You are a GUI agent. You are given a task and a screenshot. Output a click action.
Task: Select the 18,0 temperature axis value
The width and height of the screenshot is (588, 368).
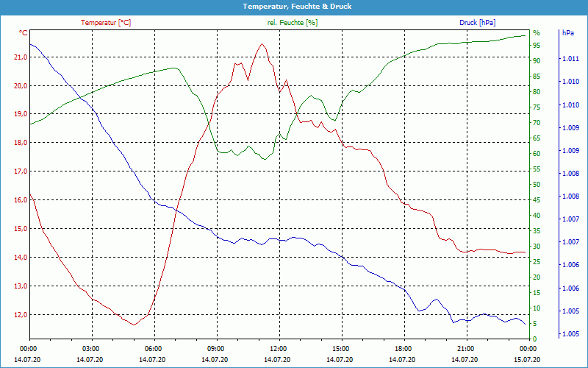21,143
